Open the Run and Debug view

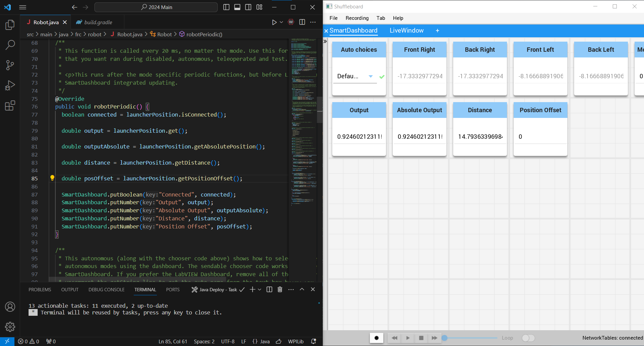pos(10,85)
